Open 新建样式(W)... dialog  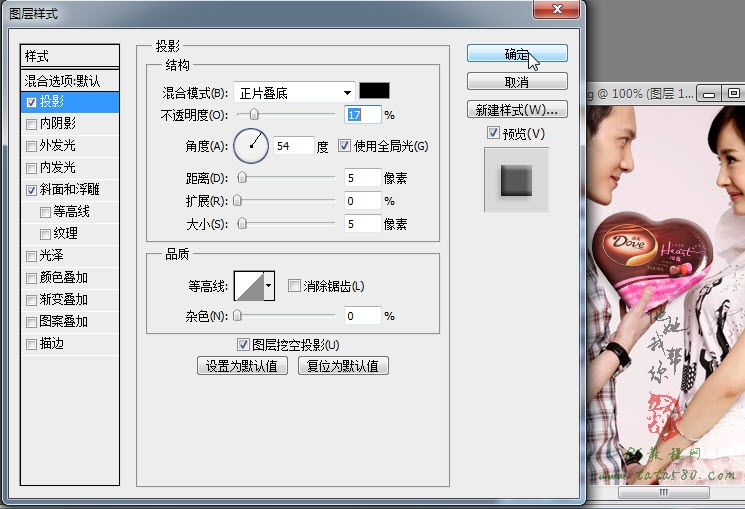pos(517,110)
